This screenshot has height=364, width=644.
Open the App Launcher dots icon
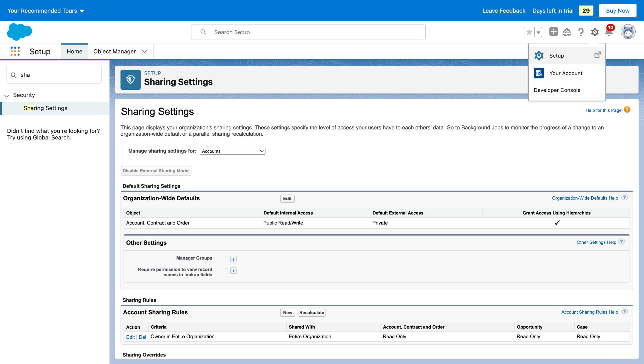[x=15, y=51]
